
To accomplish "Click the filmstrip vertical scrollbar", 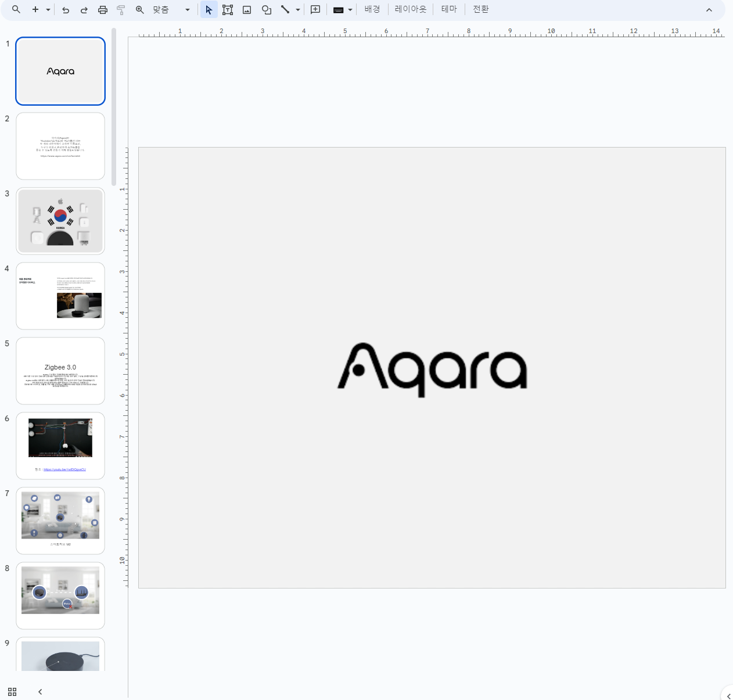I will click(x=114, y=107).
